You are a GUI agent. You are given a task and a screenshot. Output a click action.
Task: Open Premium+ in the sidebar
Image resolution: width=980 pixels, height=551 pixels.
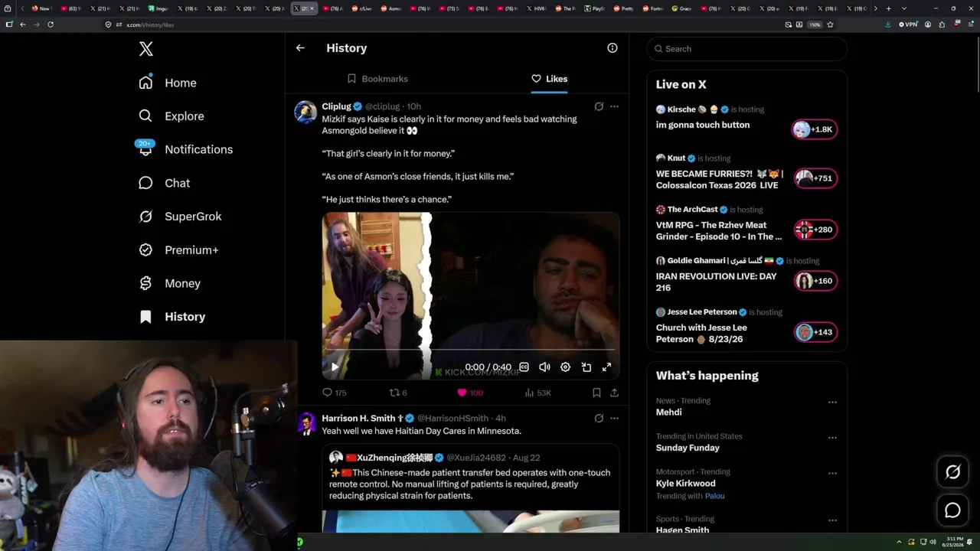coord(178,250)
